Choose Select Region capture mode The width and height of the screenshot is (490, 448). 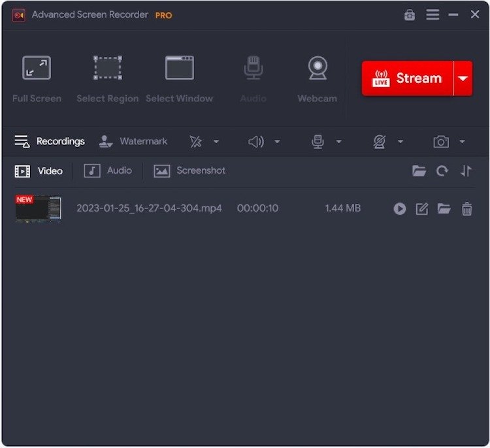click(x=108, y=79)
